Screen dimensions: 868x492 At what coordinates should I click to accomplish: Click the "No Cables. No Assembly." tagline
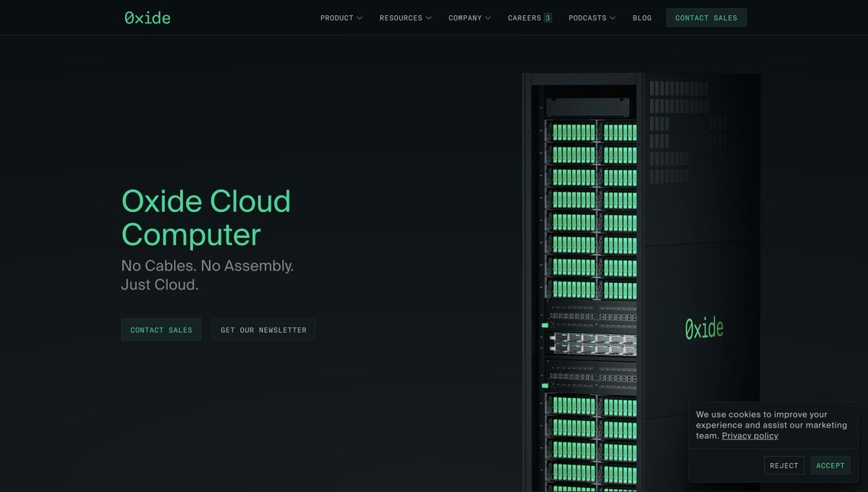pyautogui.click(x=208, y=266)
